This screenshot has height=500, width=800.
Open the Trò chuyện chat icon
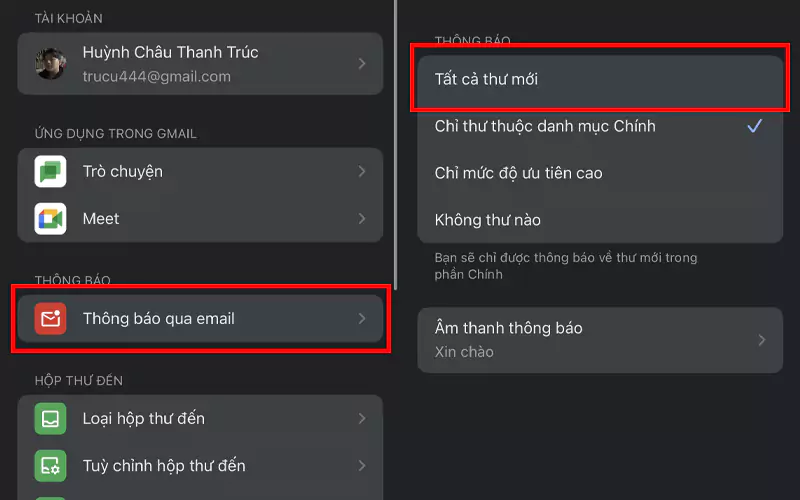(50, 171)
